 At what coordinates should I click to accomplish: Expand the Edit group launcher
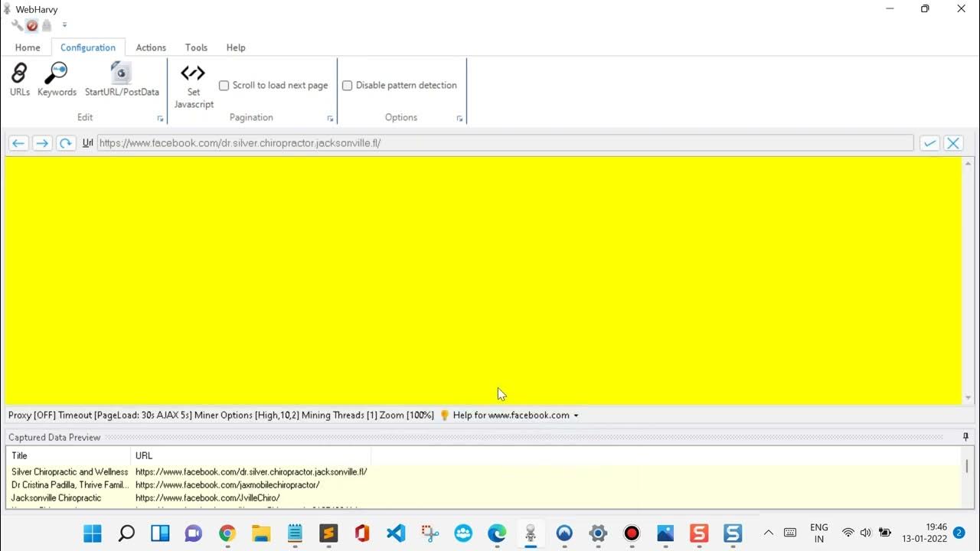[x=161, y=119]
